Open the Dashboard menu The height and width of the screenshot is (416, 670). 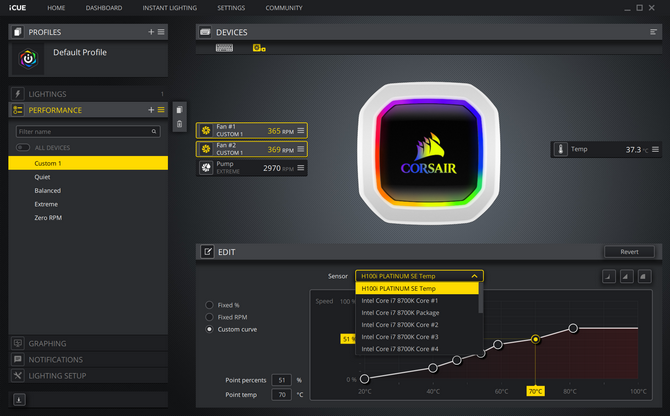(x=104, y=8)
